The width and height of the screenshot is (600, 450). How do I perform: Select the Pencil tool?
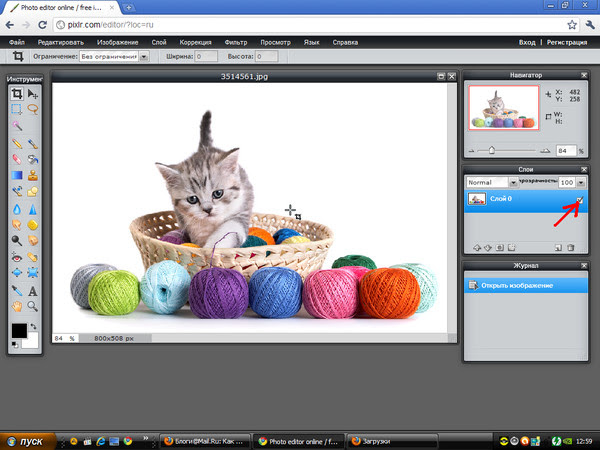(17, 143)
